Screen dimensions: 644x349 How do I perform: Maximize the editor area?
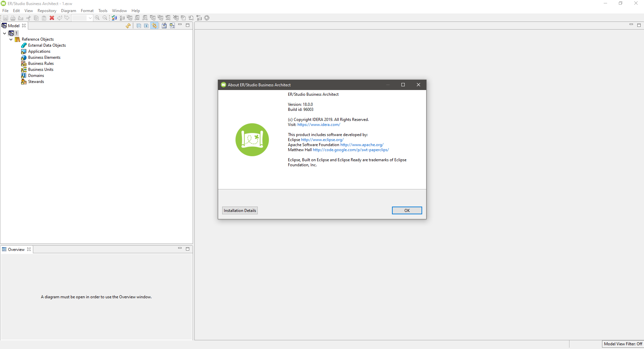coord(639,25)
